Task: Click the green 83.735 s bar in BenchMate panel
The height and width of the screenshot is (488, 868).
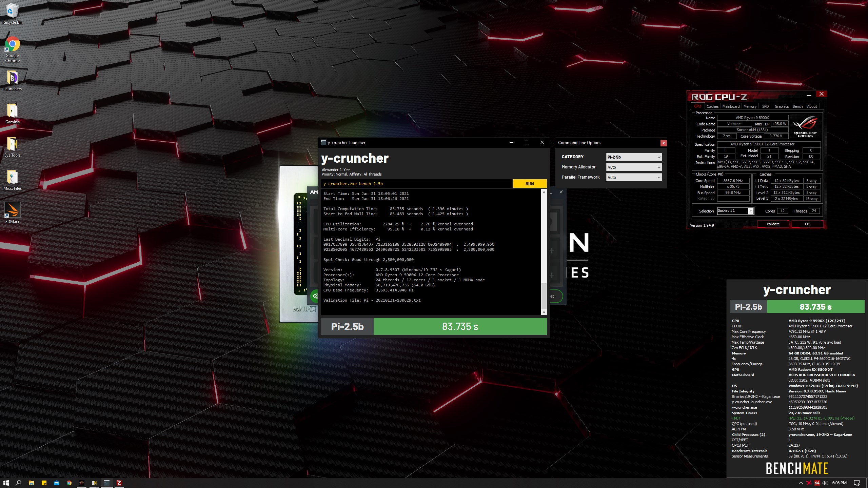Action: [x=815, y=307]
